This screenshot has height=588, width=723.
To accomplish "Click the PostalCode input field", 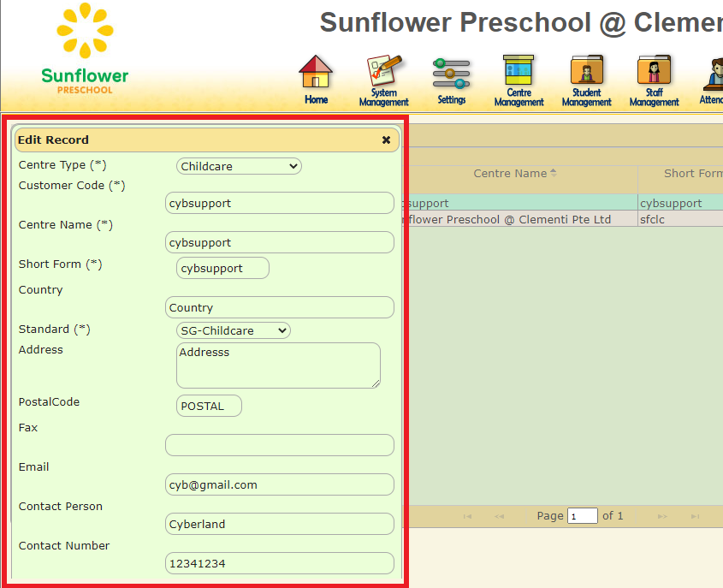I will [x=209, y=406].
